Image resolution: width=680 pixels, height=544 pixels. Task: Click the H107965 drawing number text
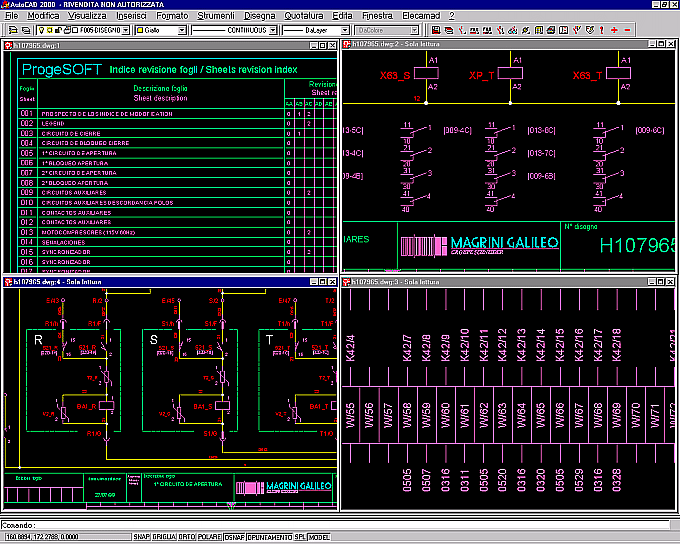click(638, 246)
